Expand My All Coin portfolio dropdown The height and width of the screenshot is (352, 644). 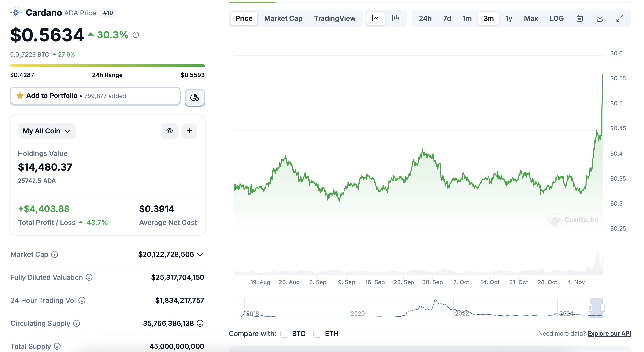click(x=46, y=131)
